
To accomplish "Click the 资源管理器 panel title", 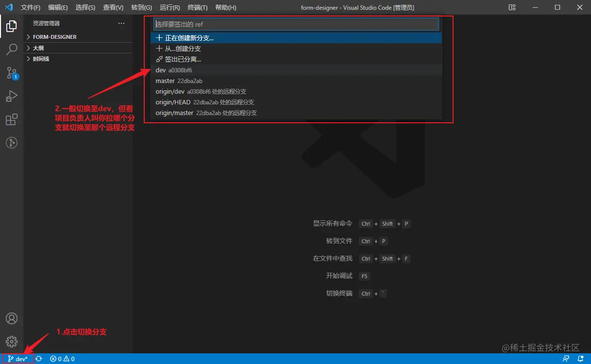I will point(46,23).
